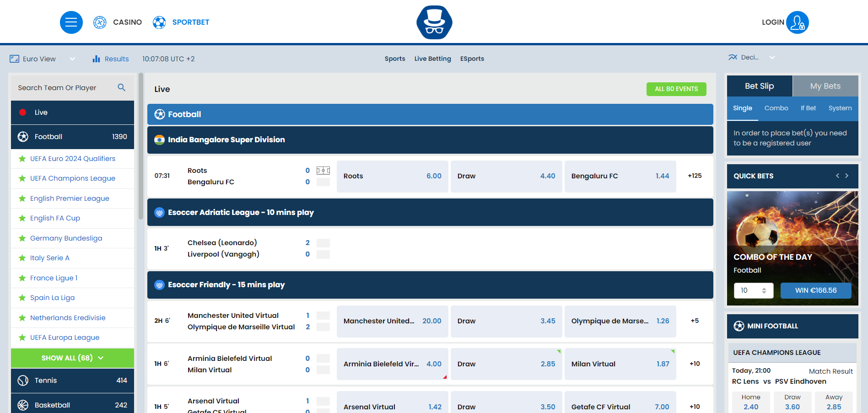Click star beside UEFA Euro 2024 Qualifiers
Viewport: 868px width, 413px height.
click(x=22, y=159)
